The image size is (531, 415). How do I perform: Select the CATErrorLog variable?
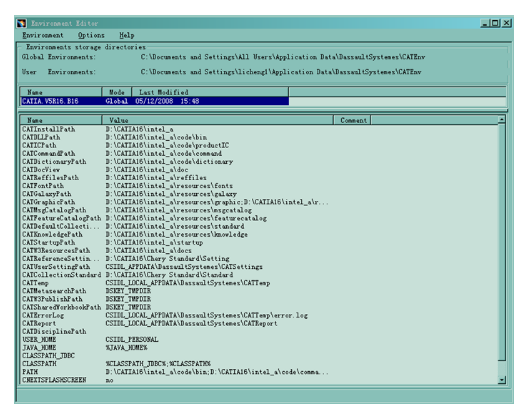43,315
